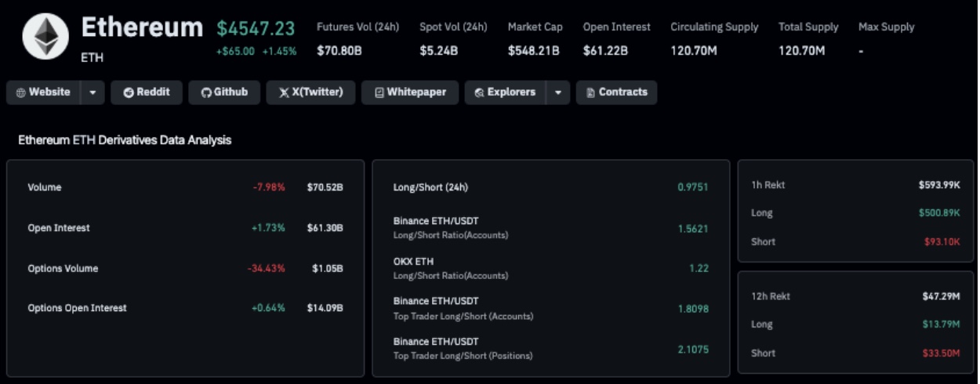
Task: Click the $548.21B Market Cap value
Action: [534, 51]
